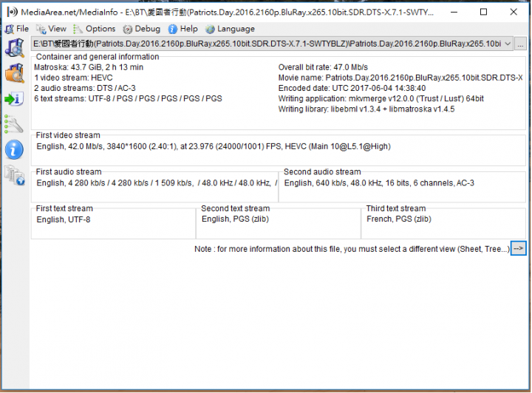Click the blue About info icon

coord(14,149)
